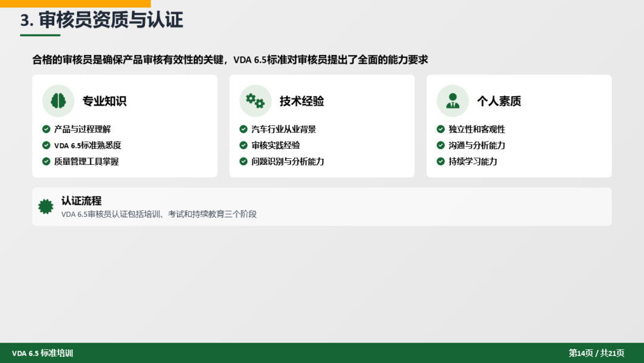The width and height of the screenshot is (644, 363).
Task: Click the page indicator 第14页 / 共21页
Action: tap(596, 353)
